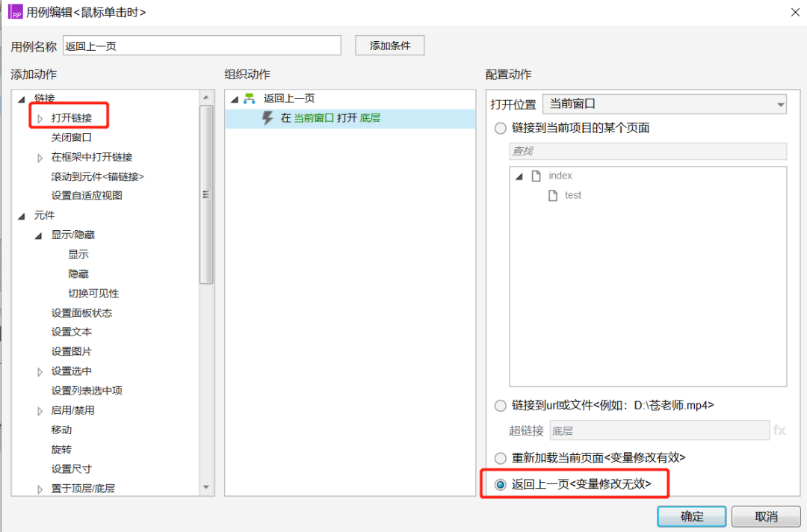This screenshot has height=532, width=807.
Task: Choose 重新加载当前页面 radio option
Action: [501, 458]
